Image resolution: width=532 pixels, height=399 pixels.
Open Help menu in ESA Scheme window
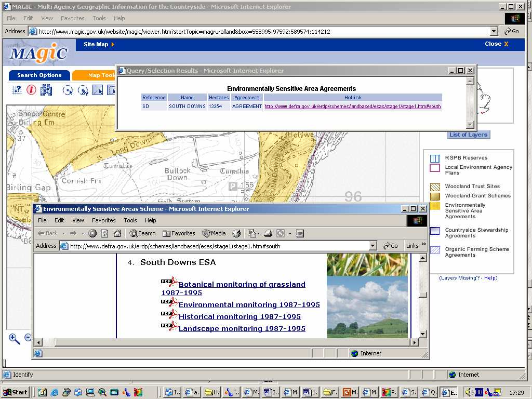pos(151,220)
